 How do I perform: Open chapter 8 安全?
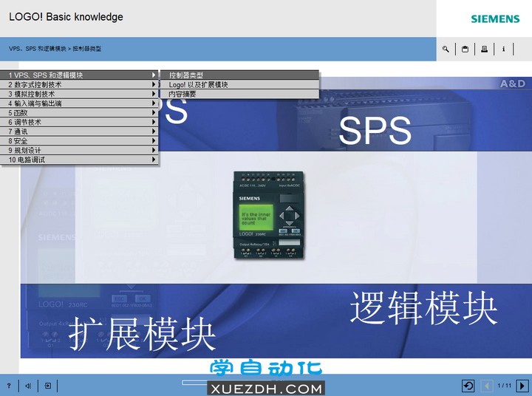tap(79, 141)
